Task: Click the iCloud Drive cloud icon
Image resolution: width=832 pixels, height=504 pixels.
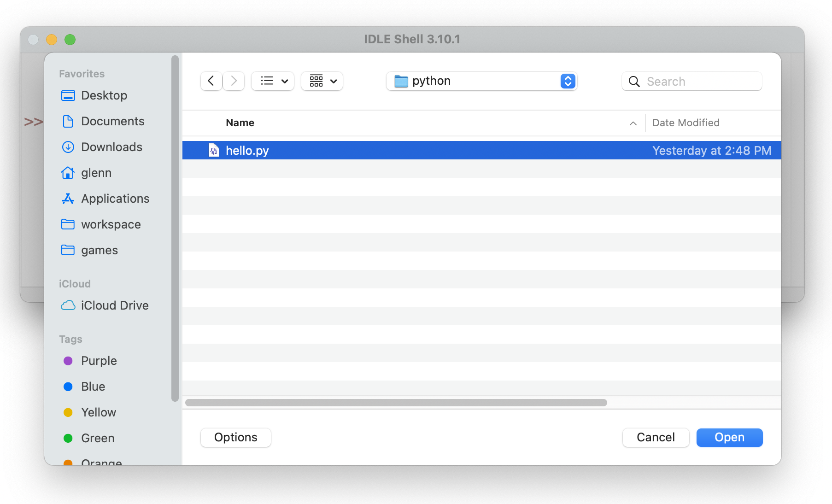Action: (68, 305)
